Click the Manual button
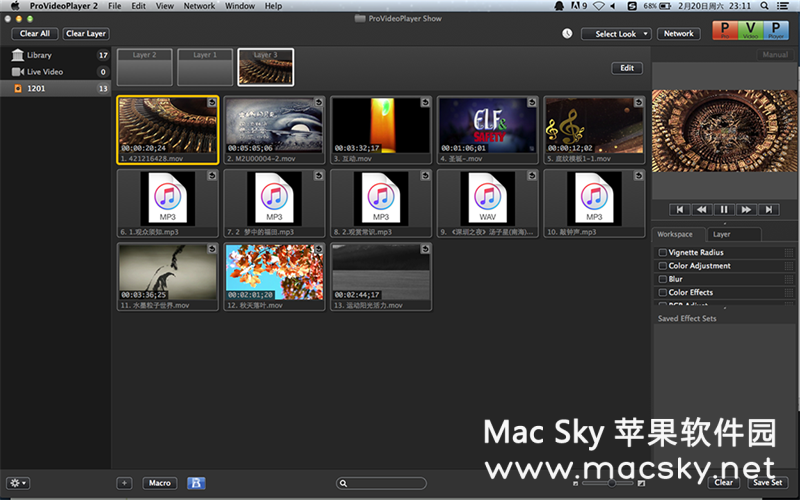Image resolution: width=800 pixels, height=500 pixels. (x=775, y=55)
